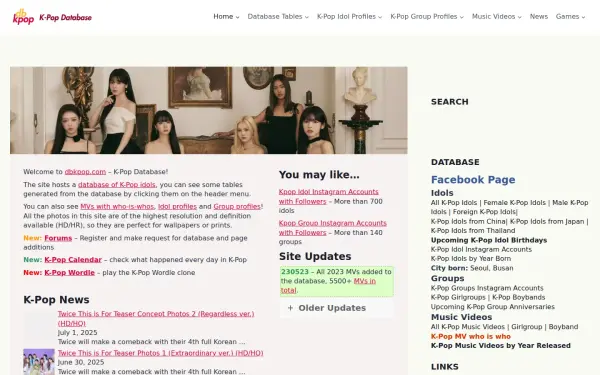The image size is (600, 375).
Task: Open All K-Pop Music Videos link
Action: pyautogui.click(x=468, y=327)
